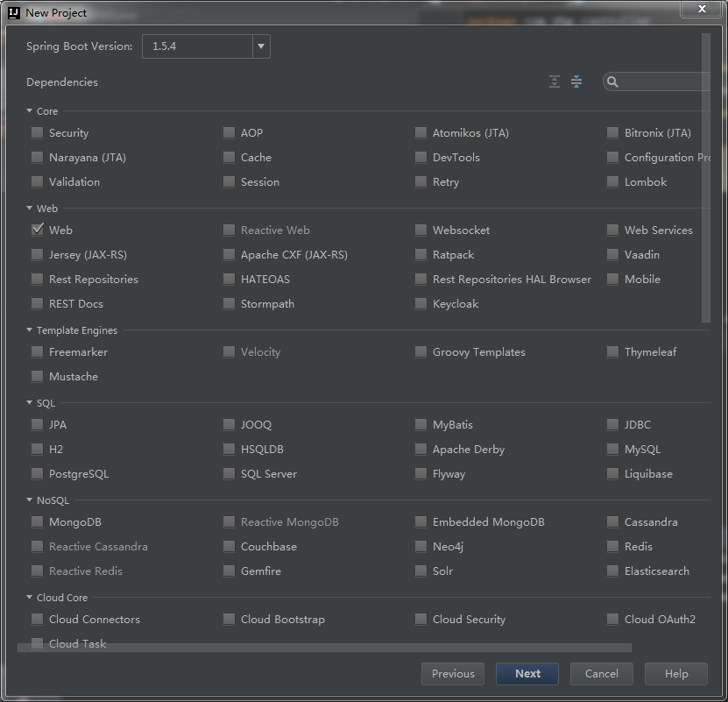Tick the Liquibase checkbox
Image resolution: width=728 pixels, height=702 pixels.
tap(612, 474)
